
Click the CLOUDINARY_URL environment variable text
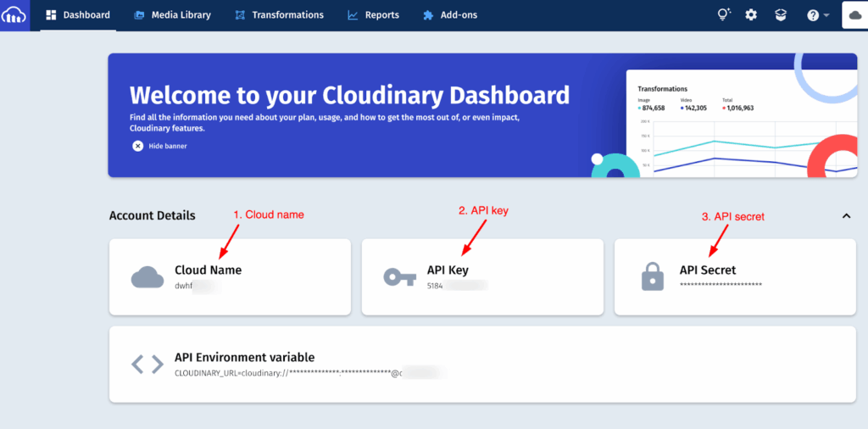pyautogui.click(x=288, y=372)
